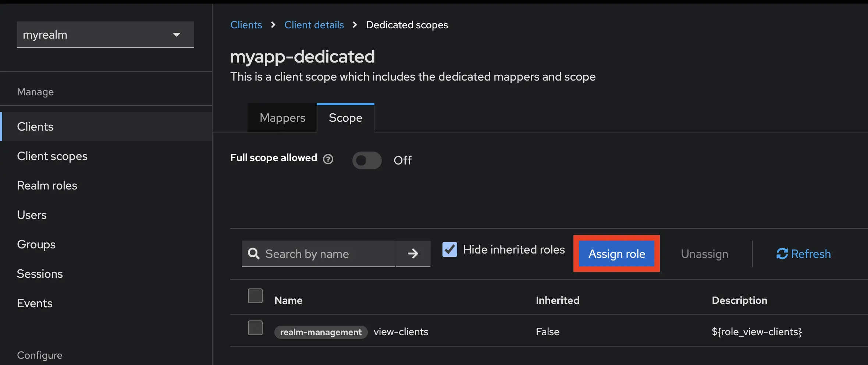Click the circular refresh icon
Image resolution: width=868 pixels, height=365 pixels.
782,254
